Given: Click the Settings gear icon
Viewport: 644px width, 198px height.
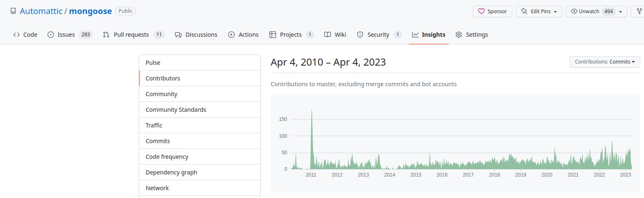Looking at the screenshot, I should click(459, 35).
